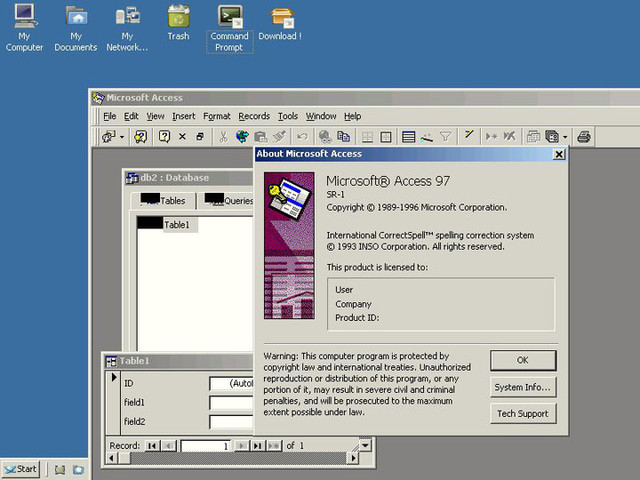The width and height of the screenshot is (640, 480).
Task: Open the Format menu
Action: 217,116
